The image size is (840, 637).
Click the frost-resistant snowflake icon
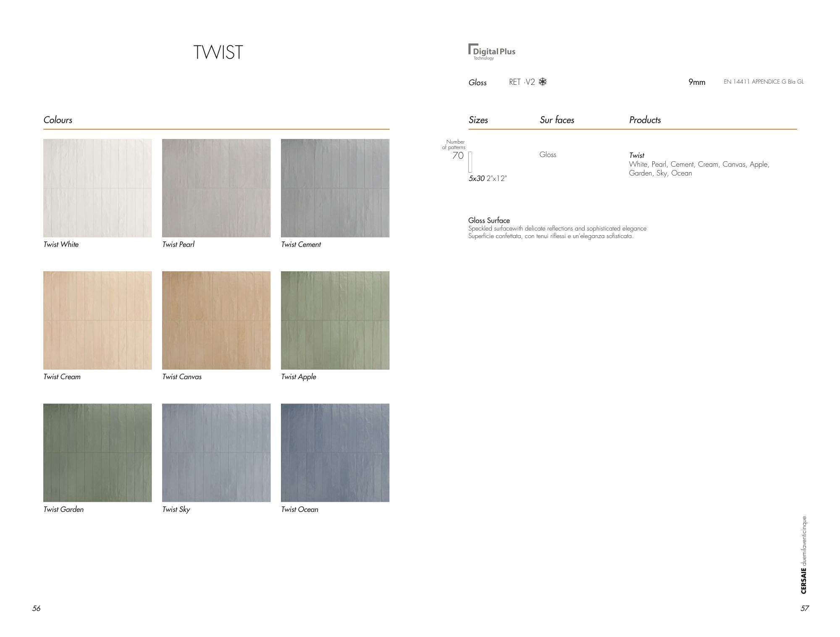tap(543, 82)
